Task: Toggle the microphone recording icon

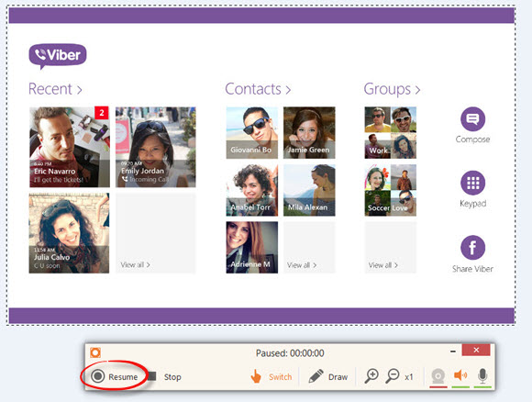Action: click(x=482, y=376)
